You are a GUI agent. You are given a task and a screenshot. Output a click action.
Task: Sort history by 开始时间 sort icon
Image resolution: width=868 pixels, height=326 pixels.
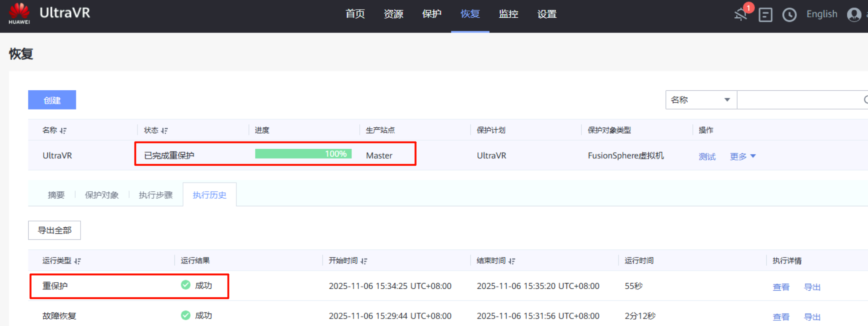tap(364, 261)
